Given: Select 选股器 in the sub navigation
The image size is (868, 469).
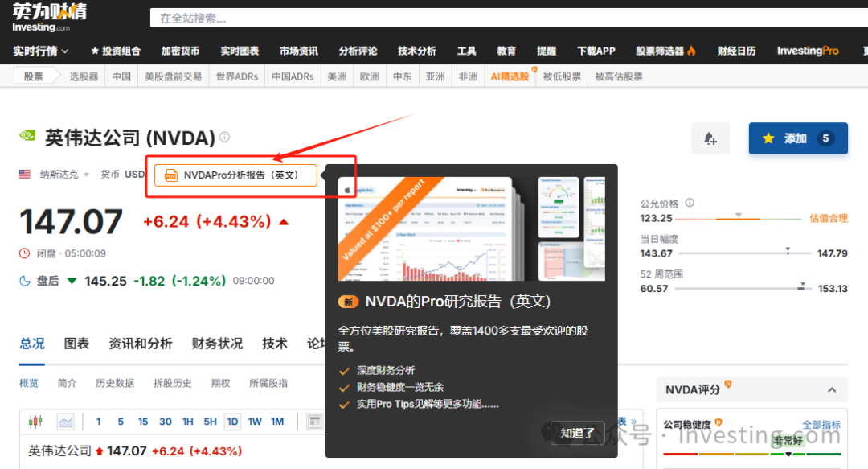Looking at the screenshot, I should pos(84,76).
